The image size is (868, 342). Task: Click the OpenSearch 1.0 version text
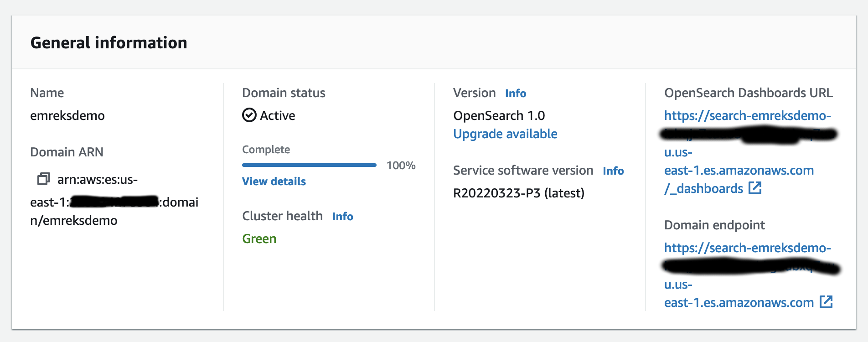(x=499, y=116)
